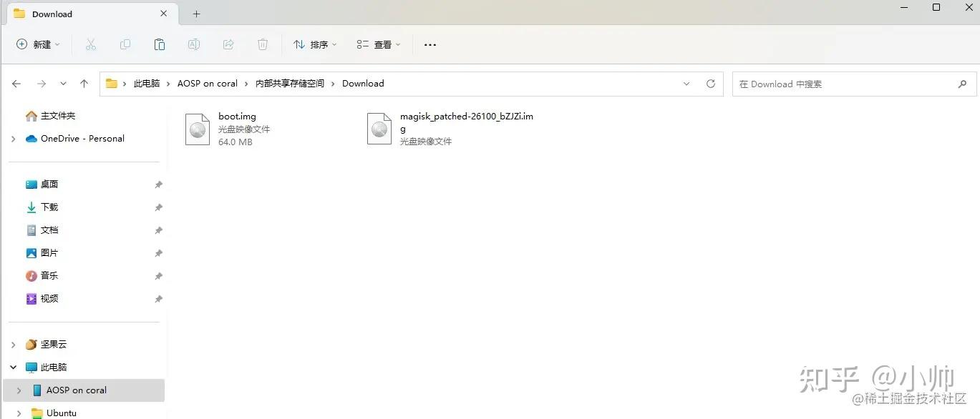Viewport: 980px width, 419px height.
Task: Click the Share icon on the toolbar
Action: pos(228,44)
